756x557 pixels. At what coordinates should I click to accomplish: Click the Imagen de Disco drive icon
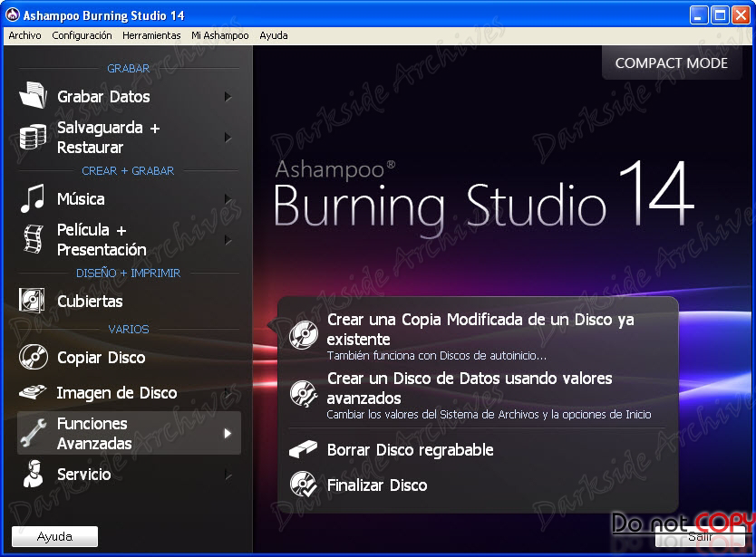pyautogui.click(x=33, y=392)
